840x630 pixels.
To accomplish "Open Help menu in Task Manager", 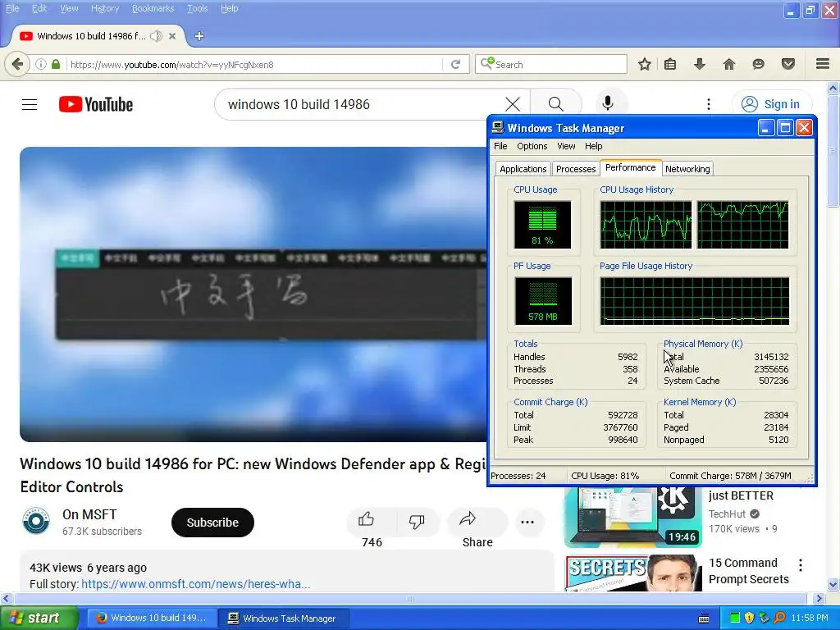I will pos(593,146).
